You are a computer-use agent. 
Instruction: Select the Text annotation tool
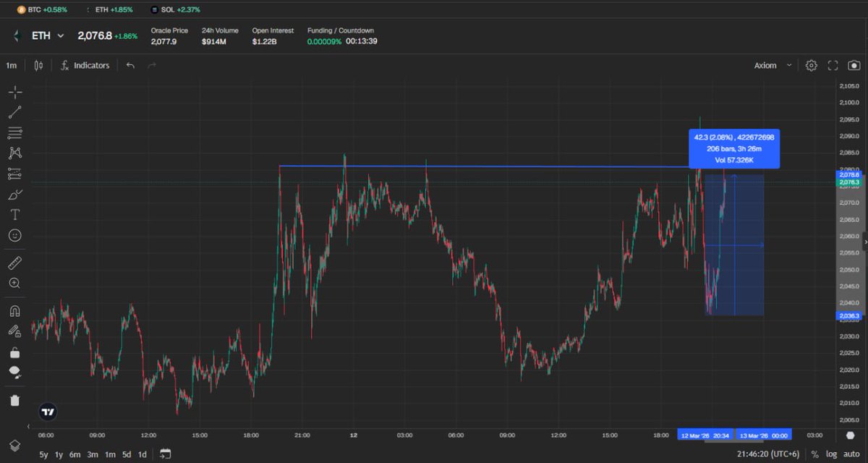tap(15, 215)
